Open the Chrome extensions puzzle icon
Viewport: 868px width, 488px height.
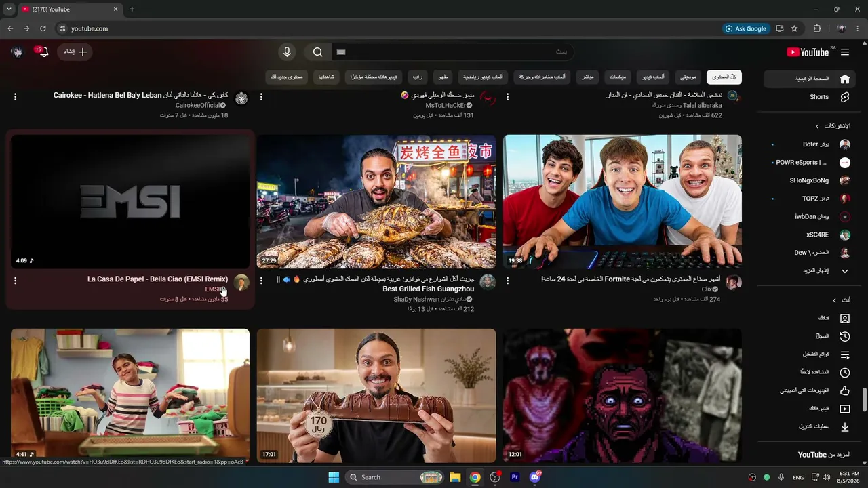click(x=817, y=28)
